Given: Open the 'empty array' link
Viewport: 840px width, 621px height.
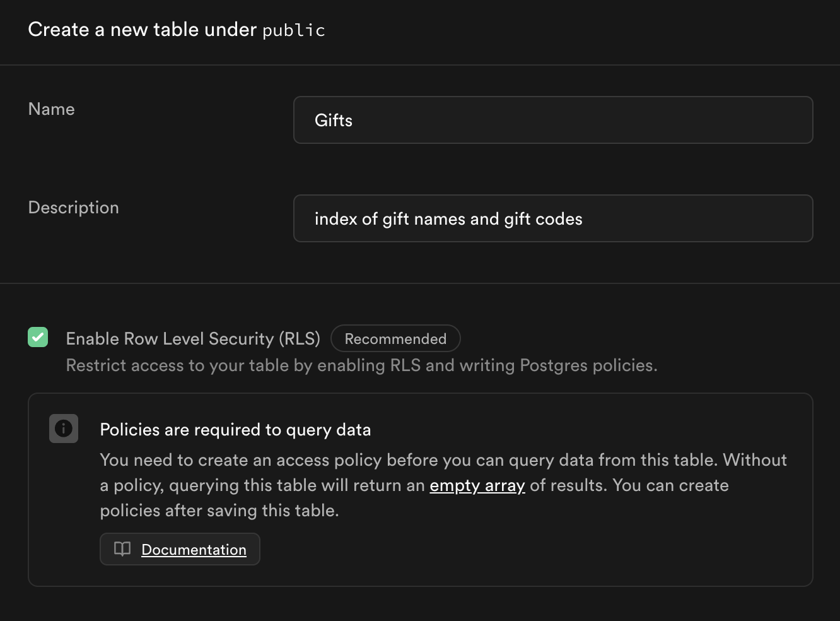Looking at the screenshot, I should pos(477,485).
